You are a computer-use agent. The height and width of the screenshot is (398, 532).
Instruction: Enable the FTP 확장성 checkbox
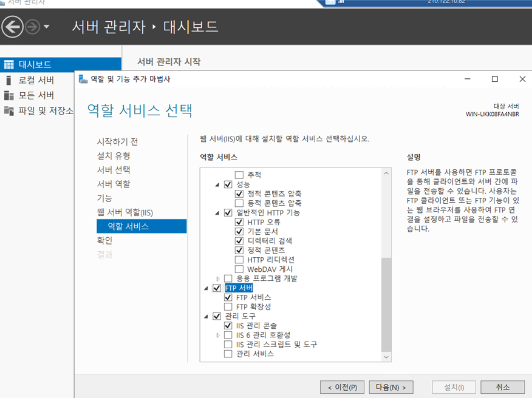pos(228,307)
